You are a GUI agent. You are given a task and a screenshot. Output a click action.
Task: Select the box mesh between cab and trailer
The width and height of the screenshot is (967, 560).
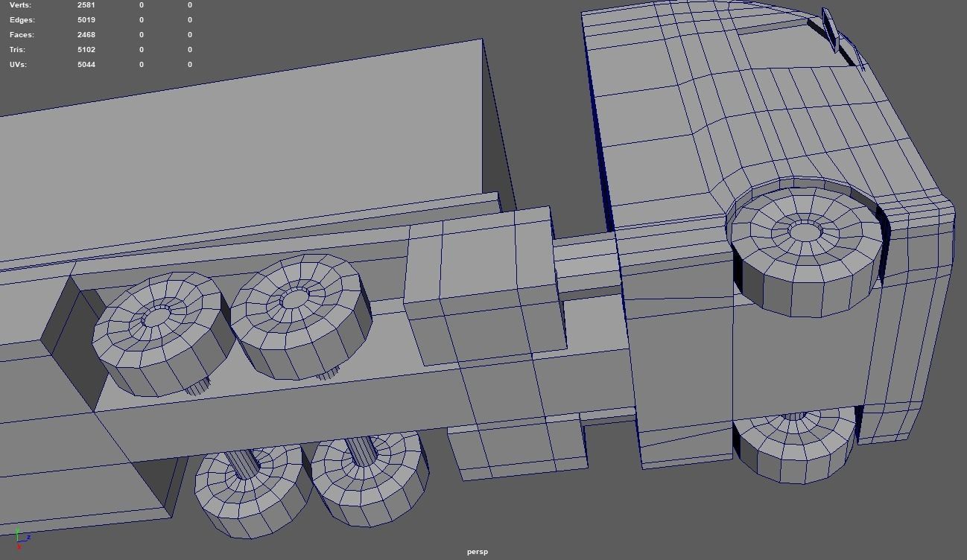tap(484, 287)
